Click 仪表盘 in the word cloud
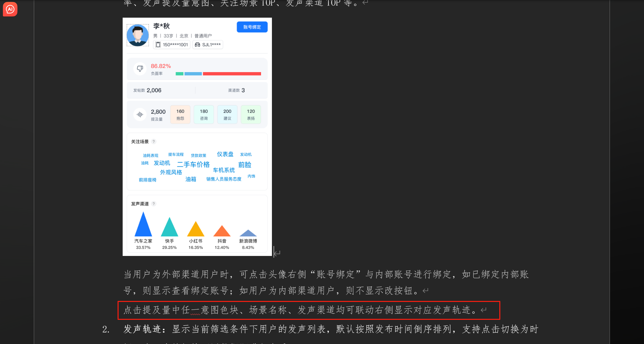The height and width of the screenshot is (344, 644). click(x=225, y=154)
